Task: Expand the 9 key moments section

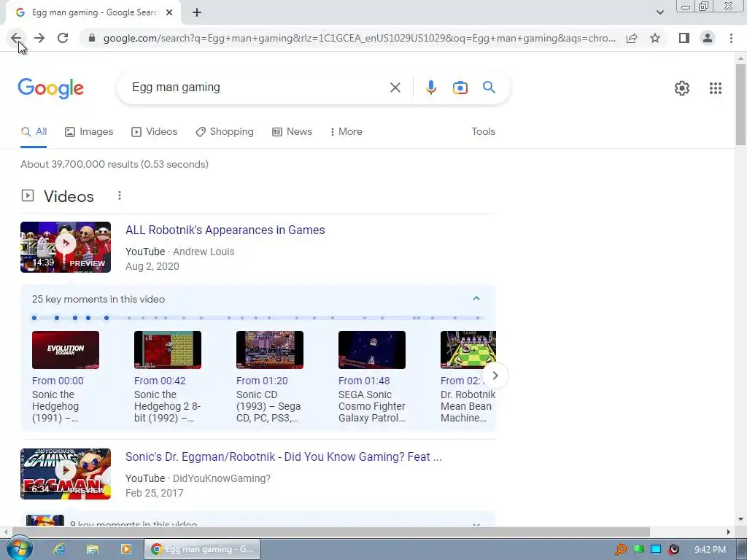Action: point(476,525)
